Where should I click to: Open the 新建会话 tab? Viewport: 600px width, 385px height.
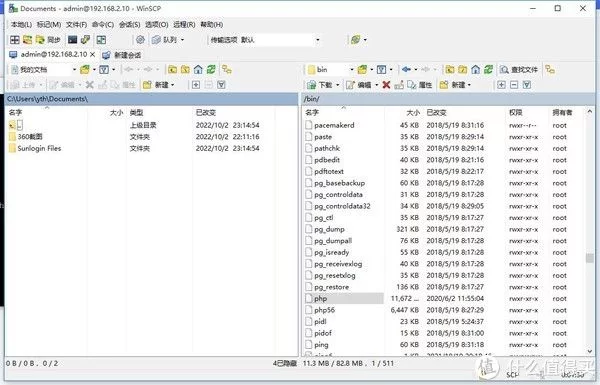coord(122,55)
